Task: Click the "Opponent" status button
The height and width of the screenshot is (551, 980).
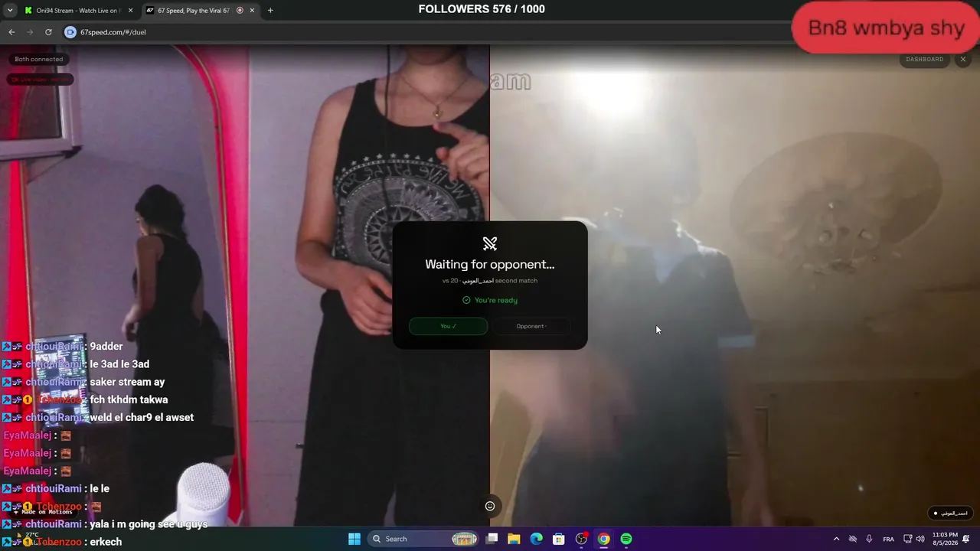Action: tap(531, 326)
